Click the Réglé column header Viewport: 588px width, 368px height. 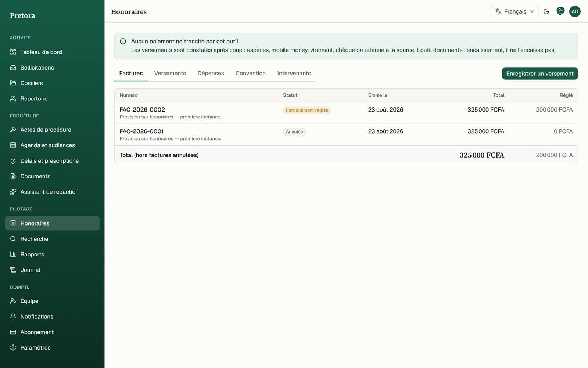566,95
